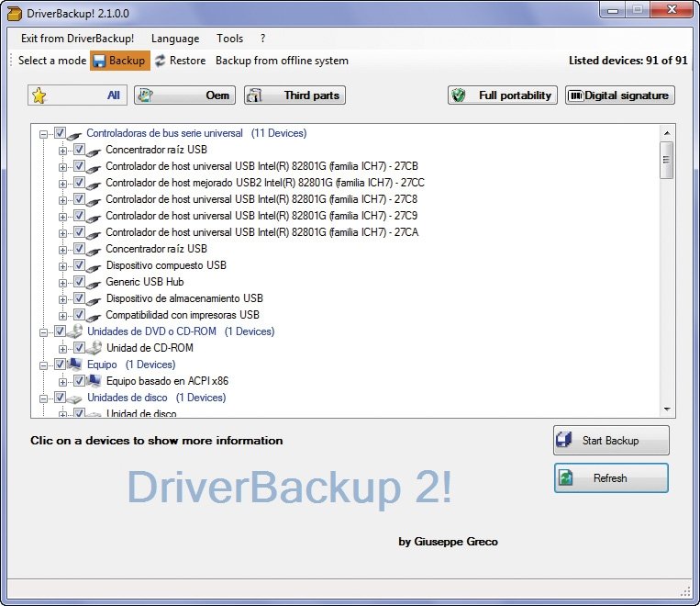Image resolution: width=700 pixels, height=606 pixels.
Task: Click the Restore arrows icon
Action: tap(160, 61)
